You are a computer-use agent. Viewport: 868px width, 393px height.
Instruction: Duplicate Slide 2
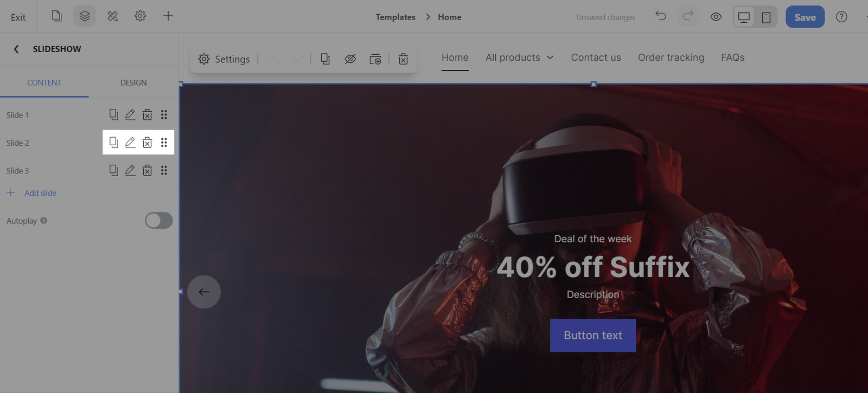tap(113, 142)
